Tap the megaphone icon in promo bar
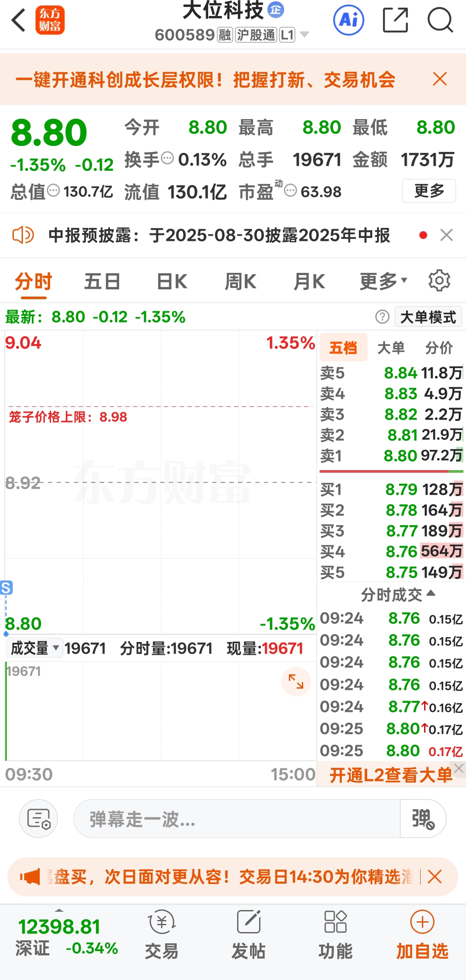Image resolution: width=466 pixels, height=980 pixels. coord(30,877)
